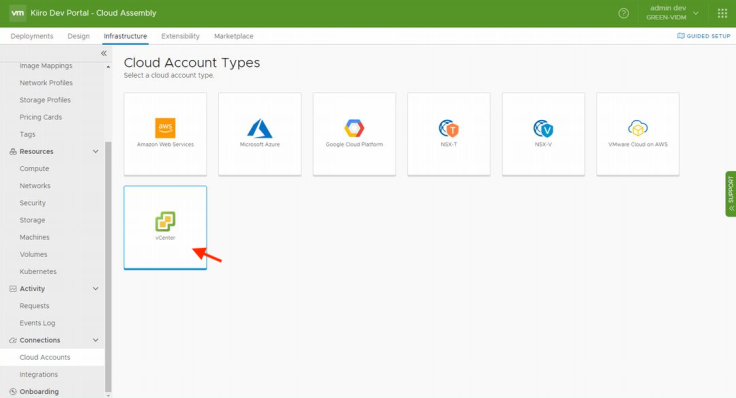Click the vm logo in header
The image size is (736, 398).
tap(17, 13)
